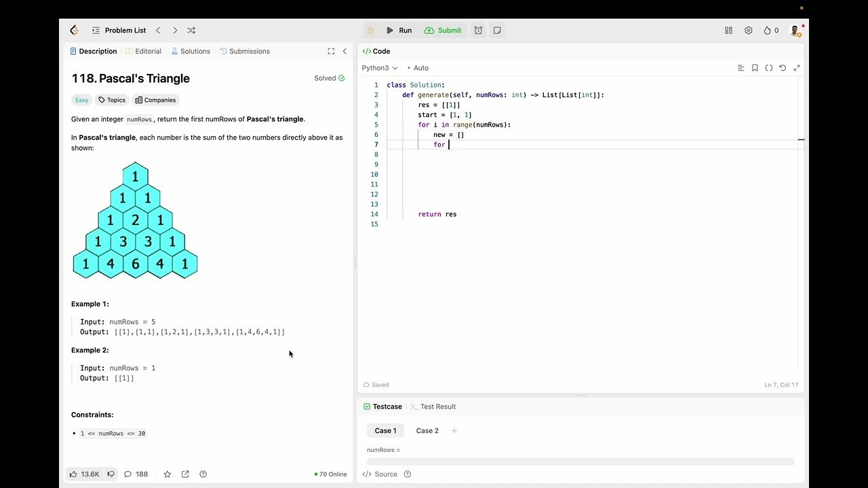This screenshot has width=868, height=488.
Task: Click the Saved status text
Action: pyautogui.click(x=376, y=385)
